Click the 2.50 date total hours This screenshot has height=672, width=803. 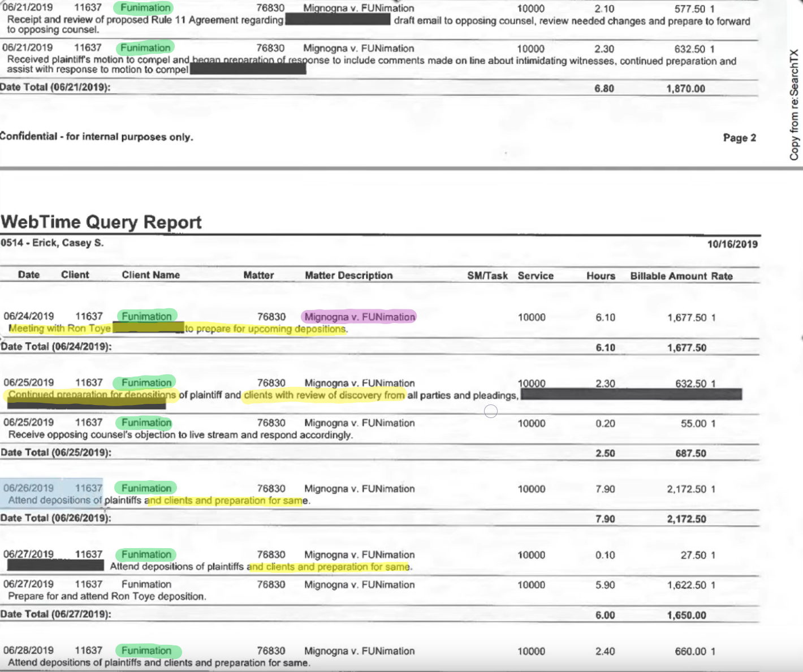coord(605,453)
